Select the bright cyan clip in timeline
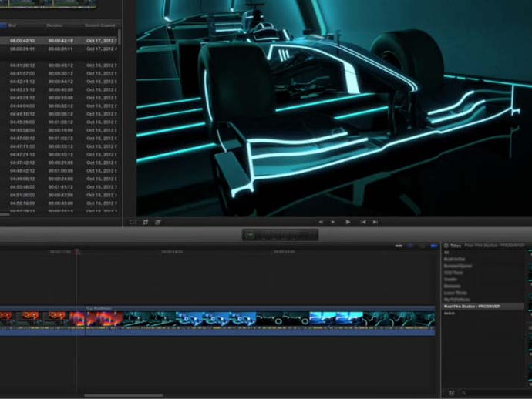 [336, 320]
